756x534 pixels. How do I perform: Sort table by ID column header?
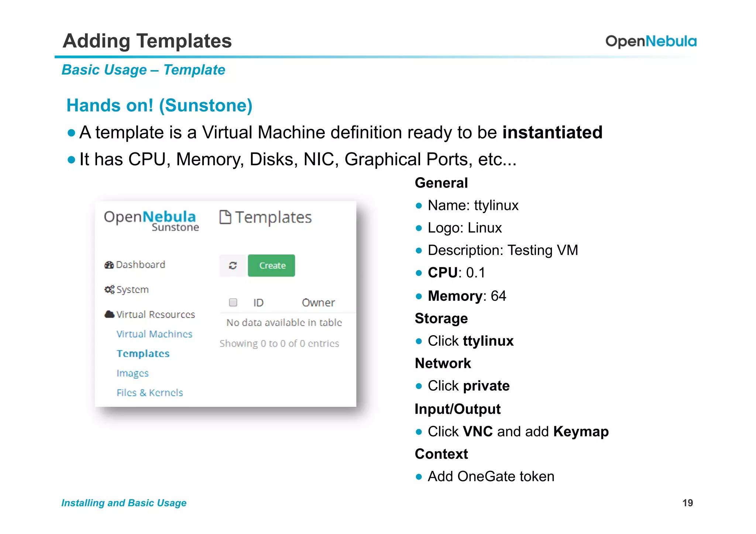[258, 303]
